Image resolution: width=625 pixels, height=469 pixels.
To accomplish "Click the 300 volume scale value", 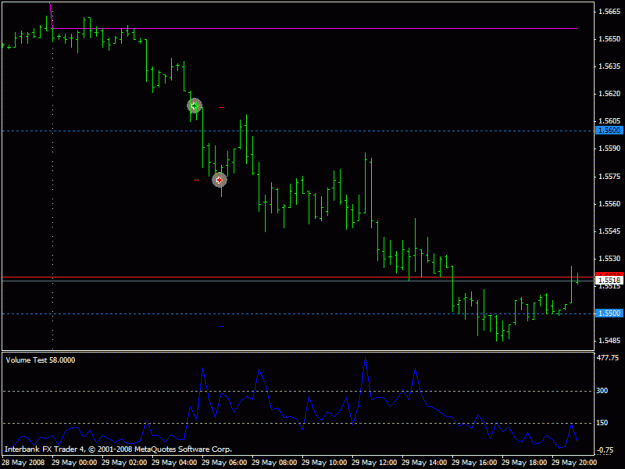I will click(602, 391).
